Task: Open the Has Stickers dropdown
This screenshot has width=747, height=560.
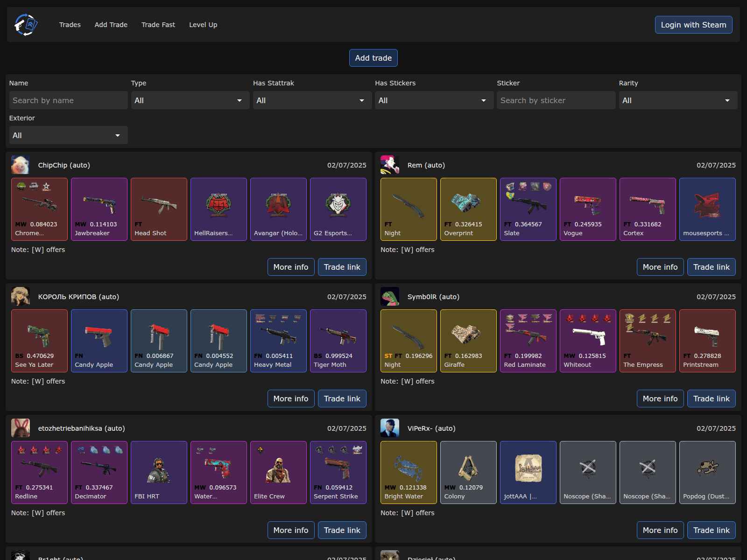Action: (x=434, y=100)
